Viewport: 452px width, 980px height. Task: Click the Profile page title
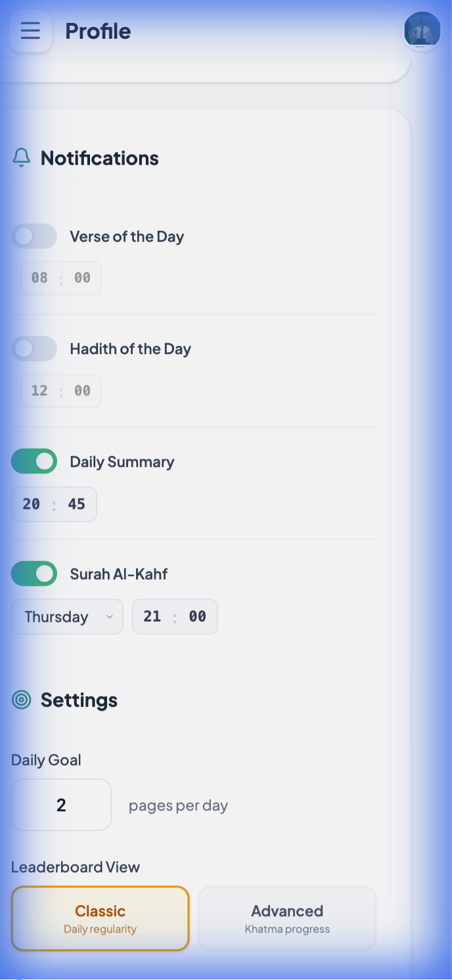click(x=98, y=31)
